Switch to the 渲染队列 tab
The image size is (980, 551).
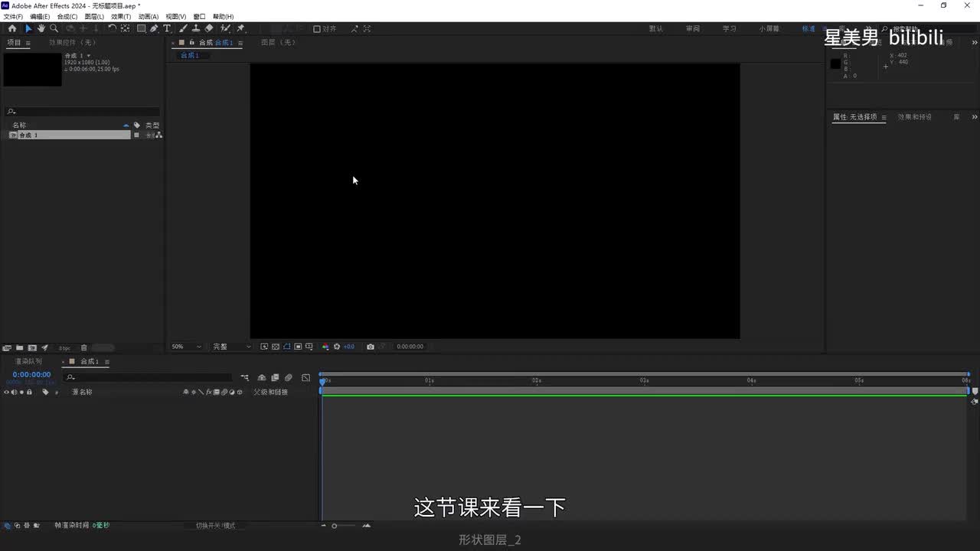[x=28, y=362]
